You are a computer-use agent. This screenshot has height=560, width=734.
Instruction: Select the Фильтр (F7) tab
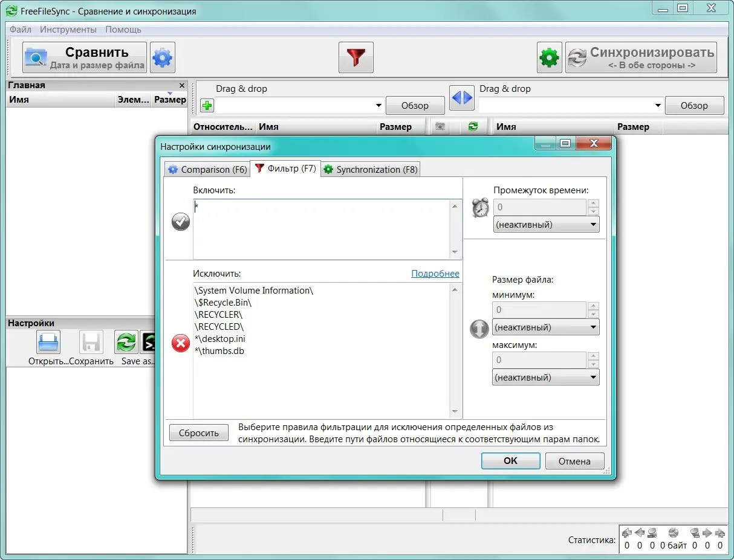(x=285, y=169)
